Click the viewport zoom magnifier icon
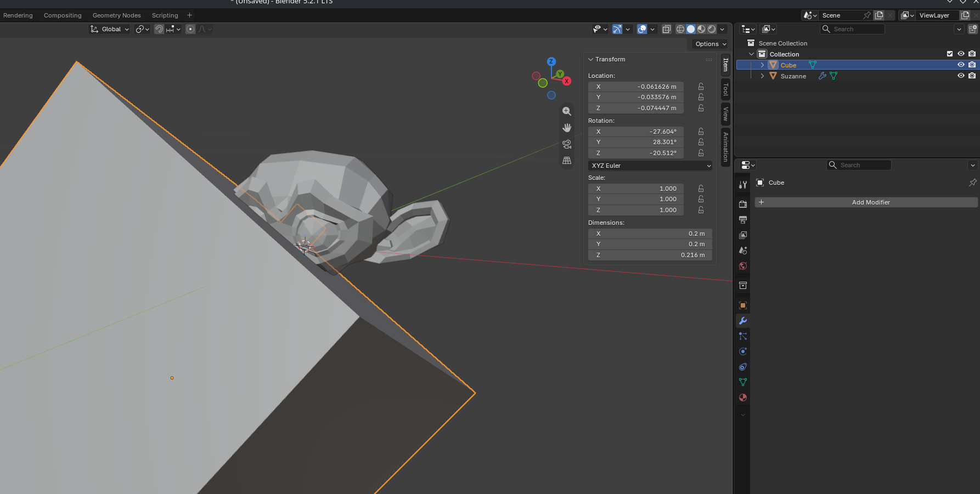980x494 pixels. click(x=567, y=111)
